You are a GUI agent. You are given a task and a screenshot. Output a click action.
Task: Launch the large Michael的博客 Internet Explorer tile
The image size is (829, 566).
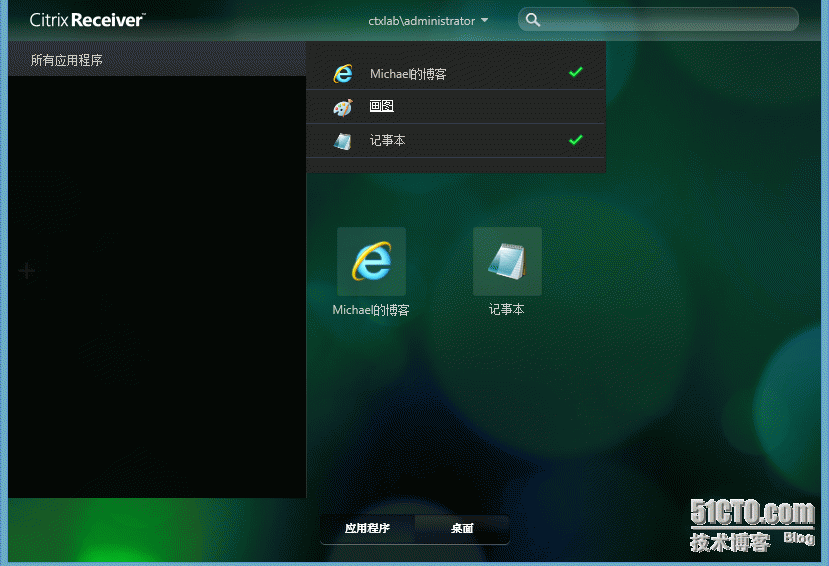[x=371, y=262]
